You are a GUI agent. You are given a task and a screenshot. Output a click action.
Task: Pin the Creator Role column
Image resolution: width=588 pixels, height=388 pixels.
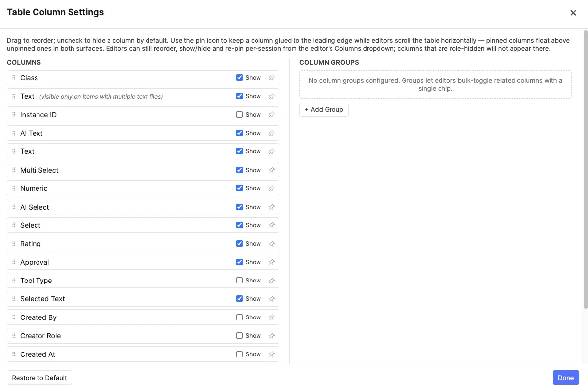coord(271,336)
